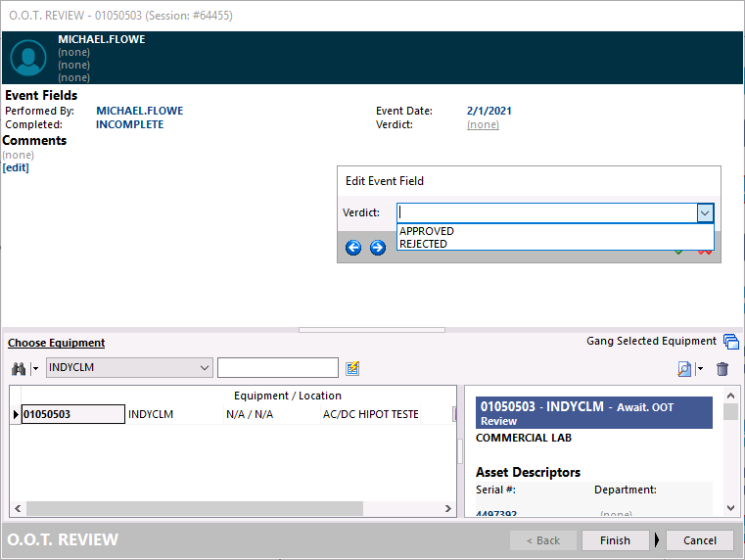Open the preview options dropdown arrow
This screenshot has width=745, height=560.
tap(700, 369)
